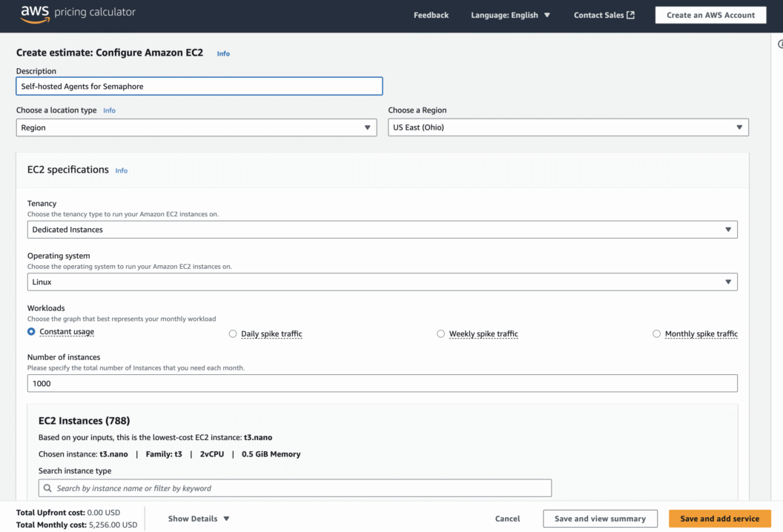Click the Description text field
Screen dimensions: 783x532
[x=199, y=87]
